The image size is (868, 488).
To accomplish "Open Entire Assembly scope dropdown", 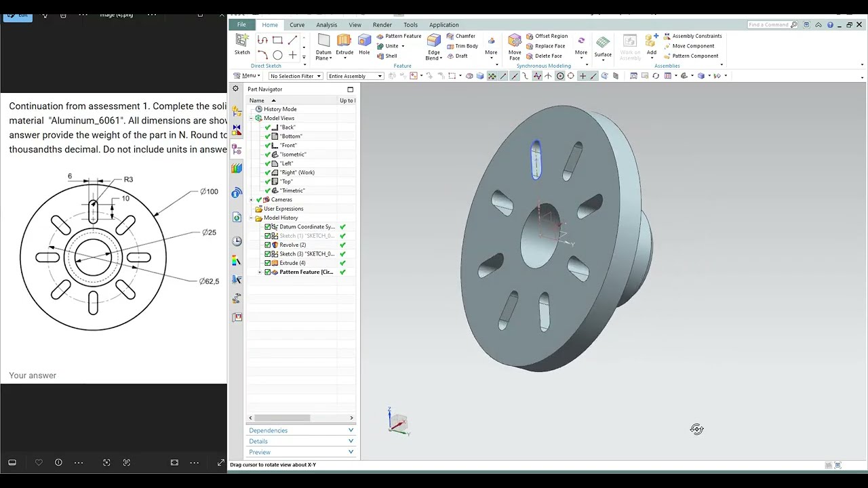I will pos(355,76).
